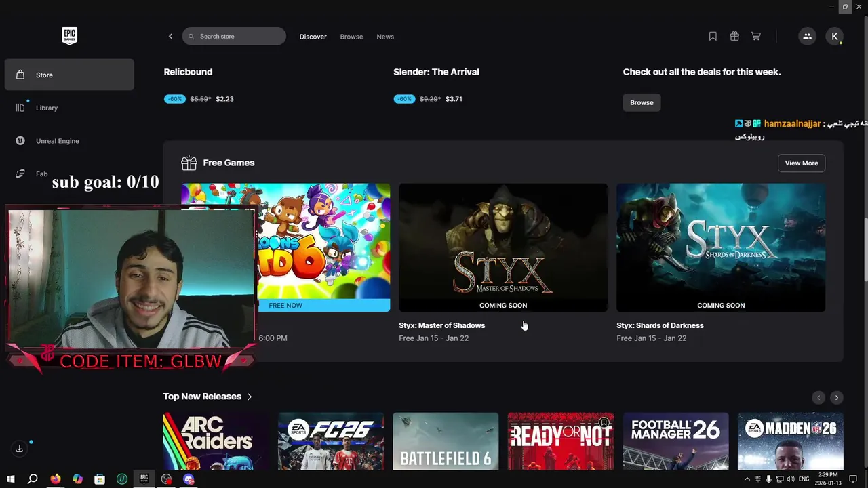Open Discord from the taskbar
The image size is (868, 488).
coord(189,479)
